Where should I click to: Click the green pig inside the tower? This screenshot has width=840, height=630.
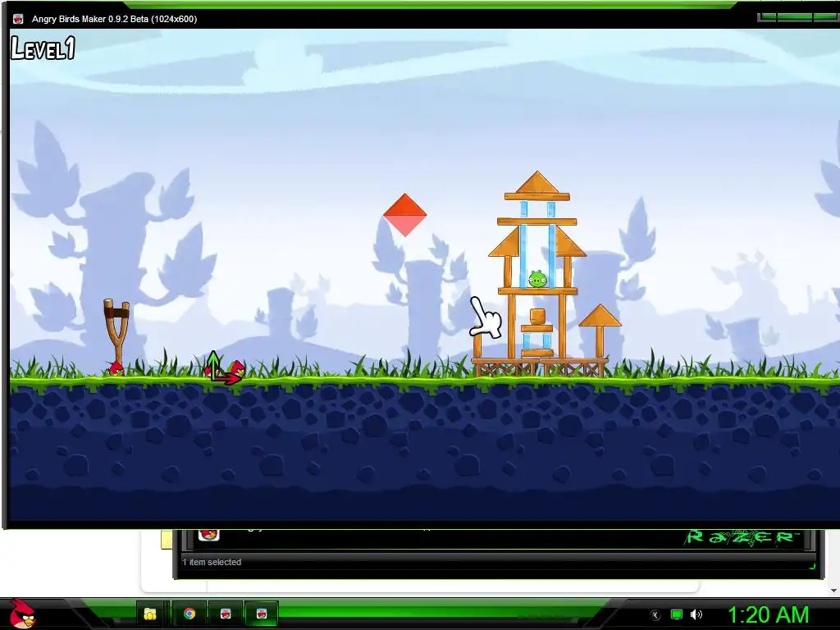click(x=538, y=279)
